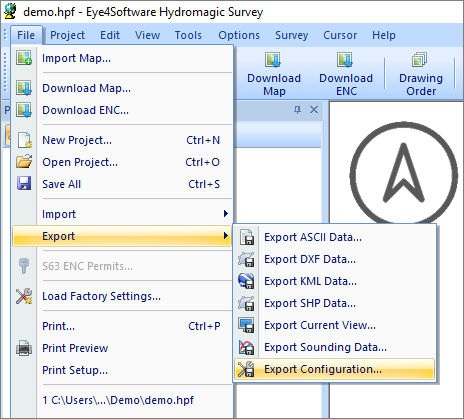Open the Survey menu
The width and height of the screenshot is (464, 419).
pos(291,35)
